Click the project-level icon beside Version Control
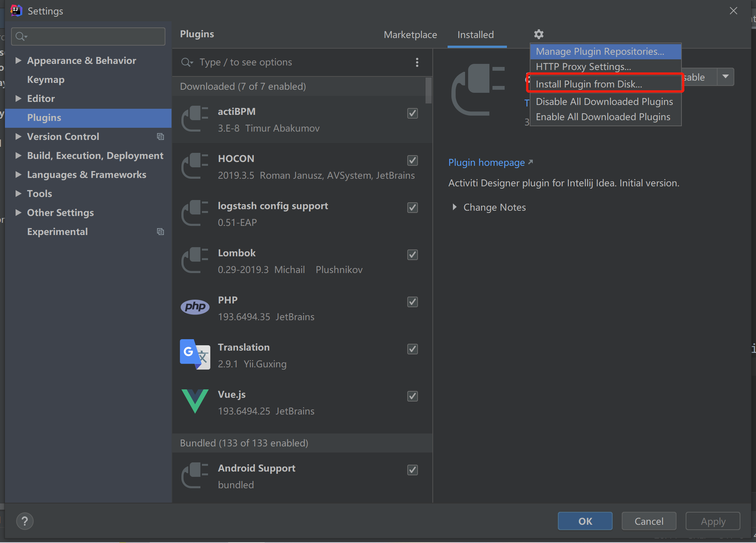The width and height of the screenshot is (756, 543). (160, 137)
